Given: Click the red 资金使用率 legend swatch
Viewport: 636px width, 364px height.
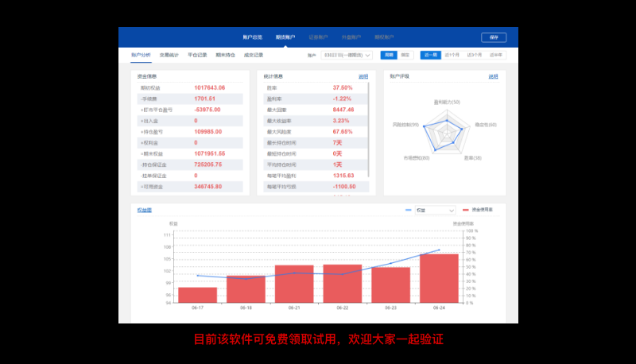Looking at the screenshot, I should pyautogui.click(x=466, y=210).
